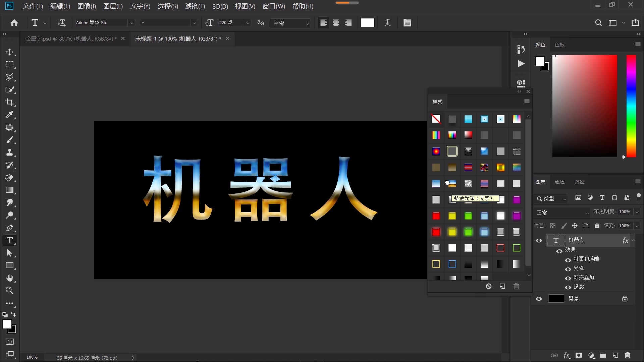
Task: Click the Add layer style fx icon
Action: coord(566,356)
